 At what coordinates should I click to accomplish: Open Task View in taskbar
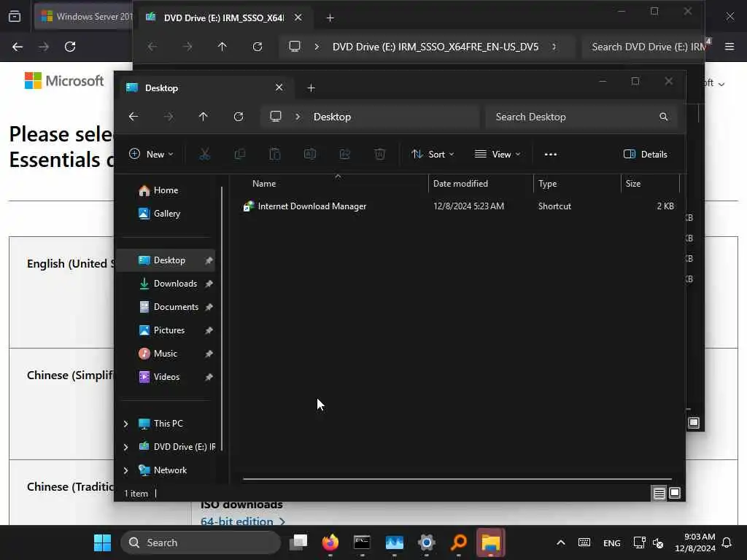pyautogui.click(x=298, y=542)
